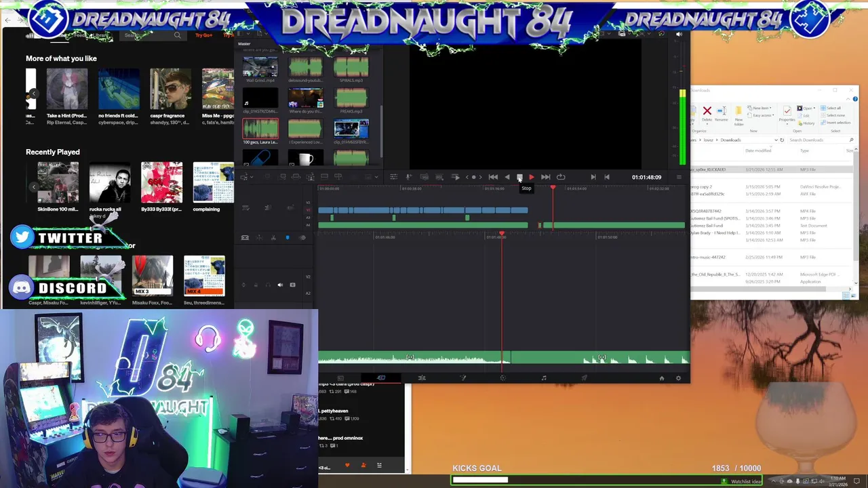
Task: Select the white coffee mug clip thumbnail
Action: click(305, 159)
